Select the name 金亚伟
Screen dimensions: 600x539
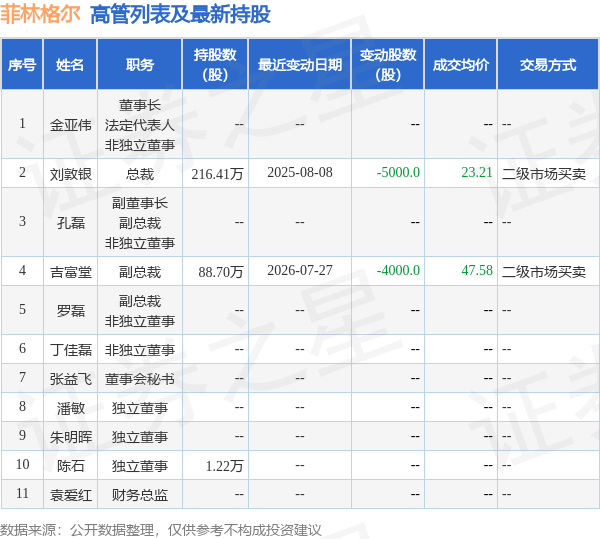[x=70, y=125]
